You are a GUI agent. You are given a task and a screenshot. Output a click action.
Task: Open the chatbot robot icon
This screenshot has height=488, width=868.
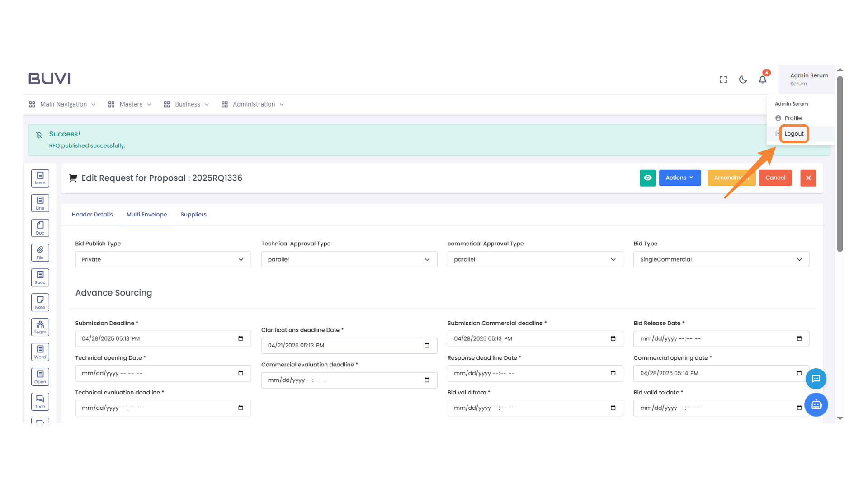pos(816,404)
